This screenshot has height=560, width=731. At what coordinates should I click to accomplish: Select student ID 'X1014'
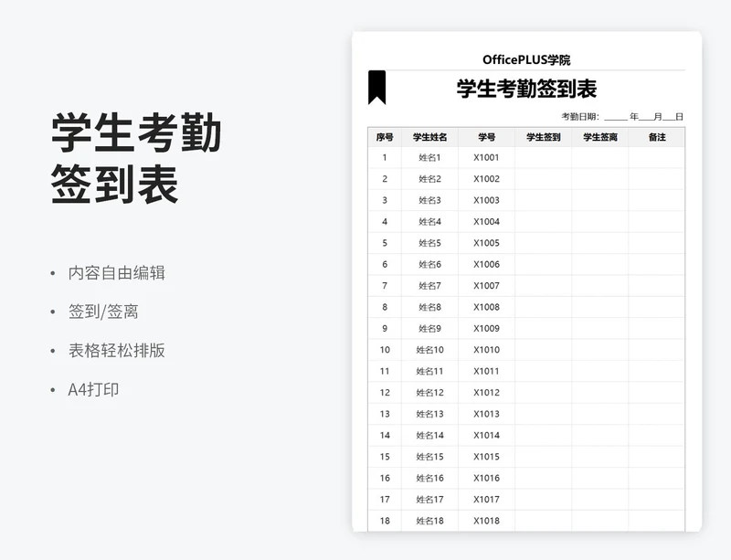(x=486, y=436)
